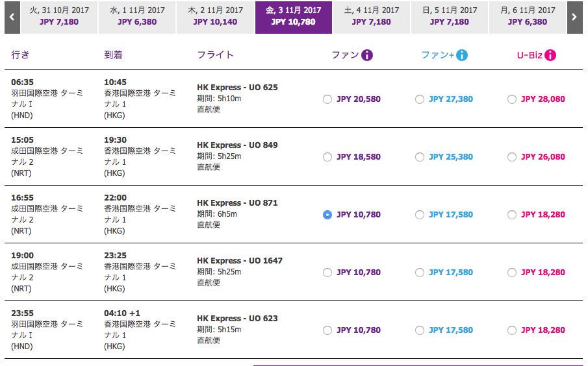Image resolution: width=588 pixels, height=366 pixels.
Task: Select JPY 20,580 fare for UO 625
Action: 327,99
